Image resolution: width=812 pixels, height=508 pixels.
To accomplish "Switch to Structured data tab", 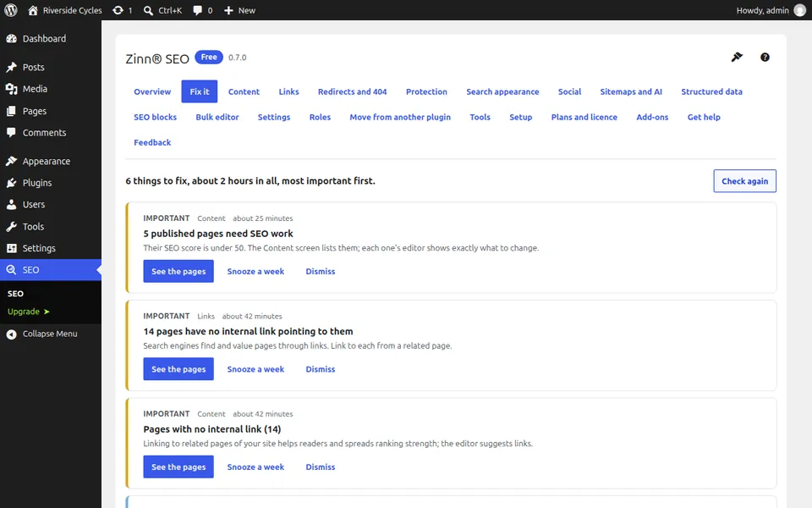I will tap(711, 91).
